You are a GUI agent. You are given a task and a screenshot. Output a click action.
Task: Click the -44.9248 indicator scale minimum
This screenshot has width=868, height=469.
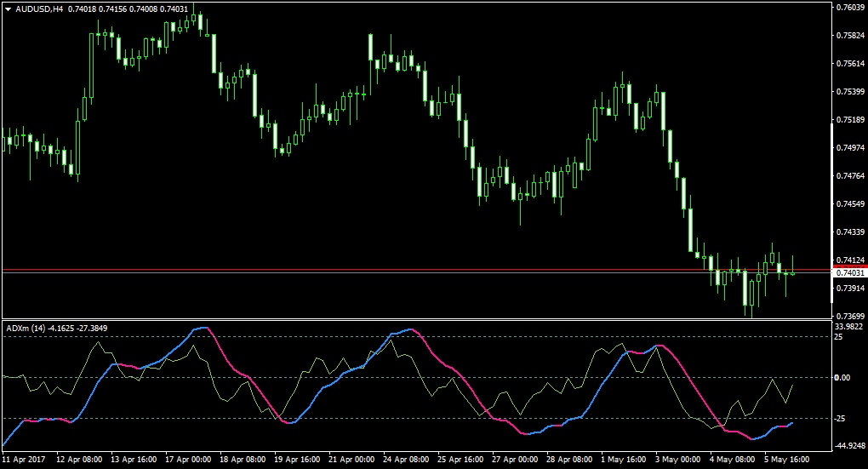(850, 446)
